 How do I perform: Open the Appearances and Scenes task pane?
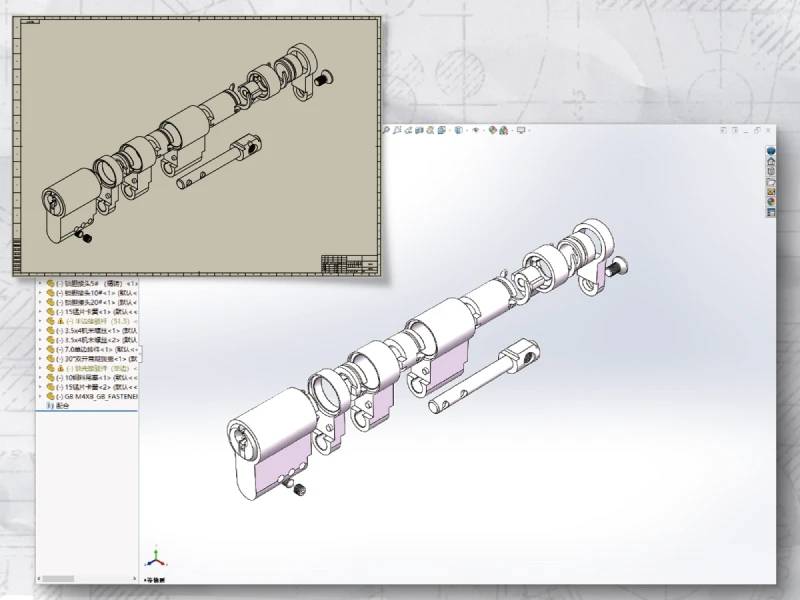pyautogui.click(x=772, y=202)
